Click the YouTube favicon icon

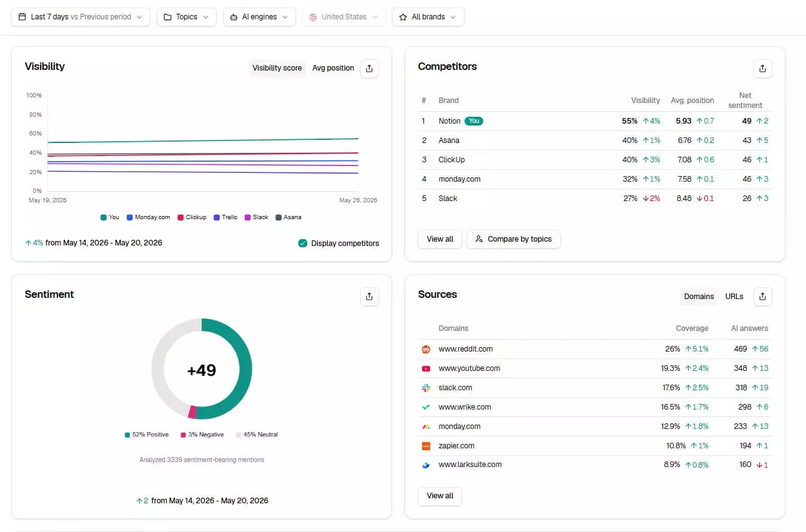click(426, 368)
